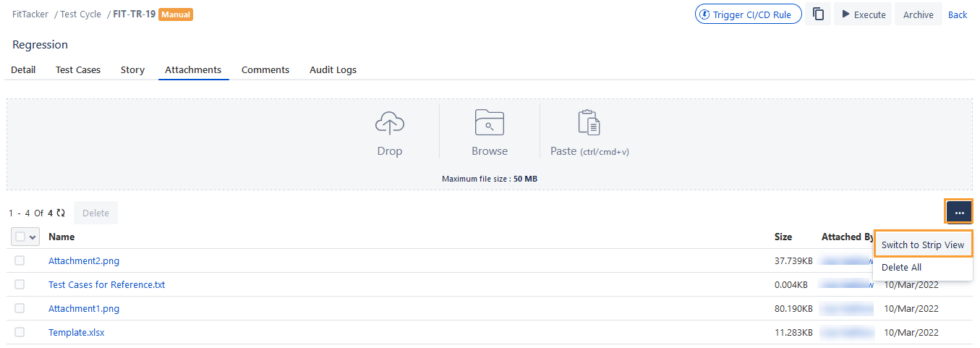Click the Size column header
Image resolution: width=980 pixels, height=348 pixels.
[783, 237]
